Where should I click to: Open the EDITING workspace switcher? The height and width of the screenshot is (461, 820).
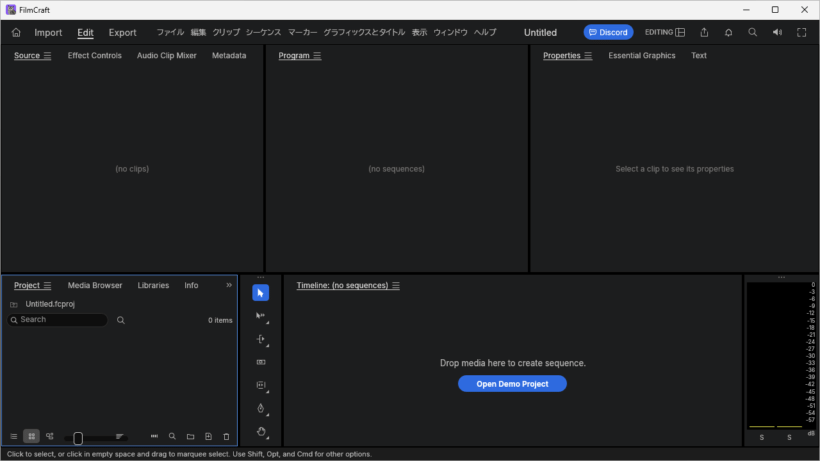(665, 32)
